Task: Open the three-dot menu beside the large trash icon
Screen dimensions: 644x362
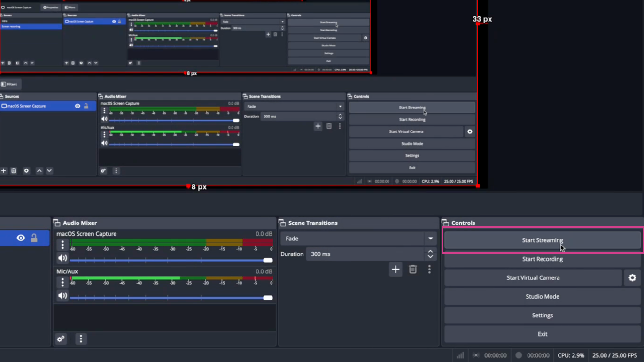Action: (x=429, y=270)
